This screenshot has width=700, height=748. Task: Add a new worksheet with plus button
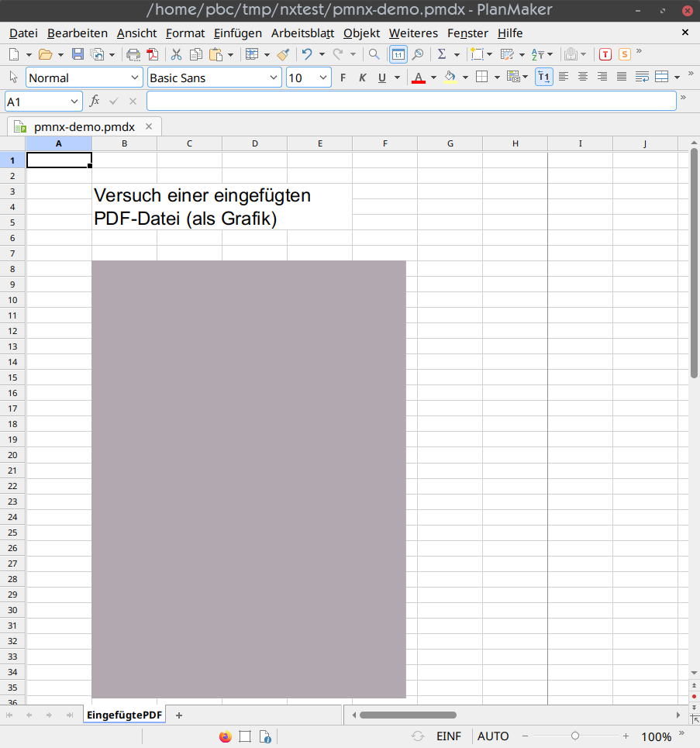[179, 715]
